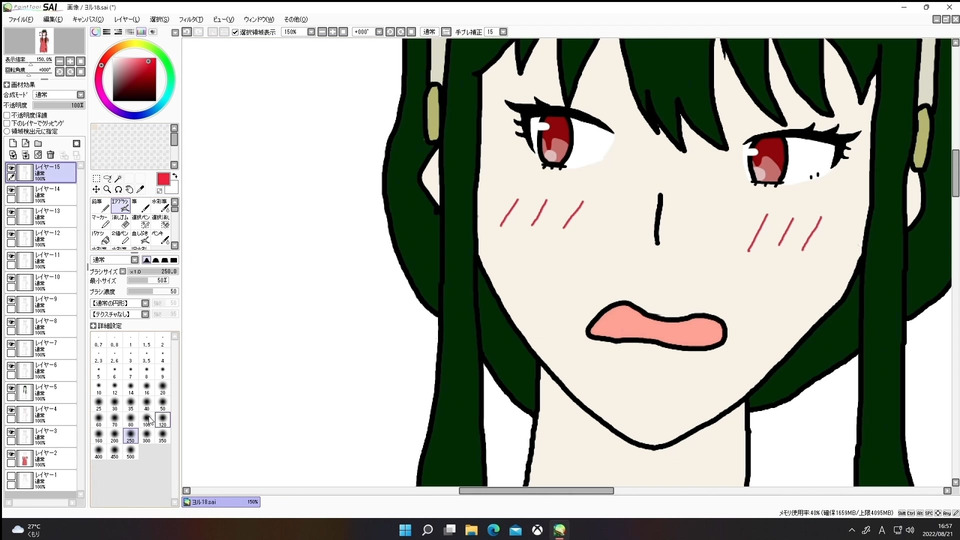Select the rectangular selection tool

[x=96, y=179]
